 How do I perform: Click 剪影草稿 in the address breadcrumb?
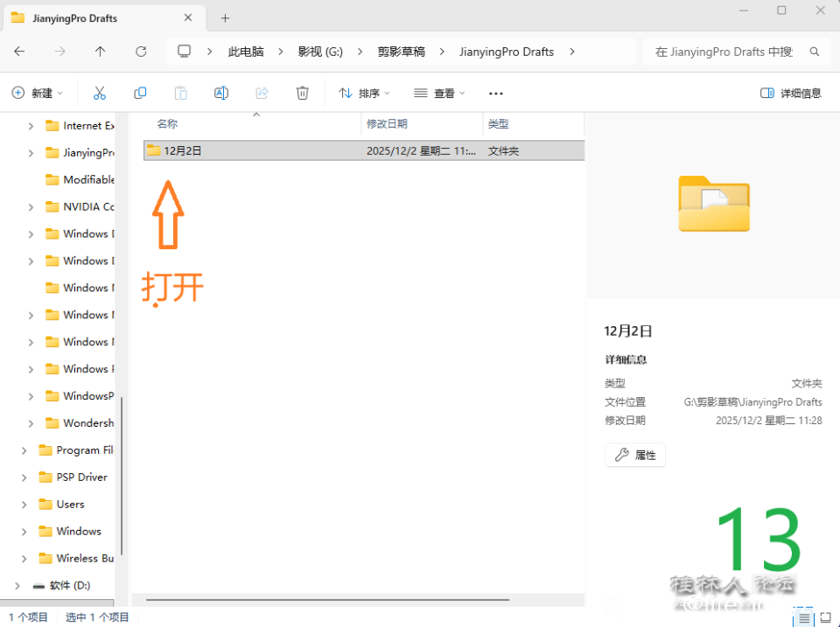pyautogui.click(x=402, y=52)
